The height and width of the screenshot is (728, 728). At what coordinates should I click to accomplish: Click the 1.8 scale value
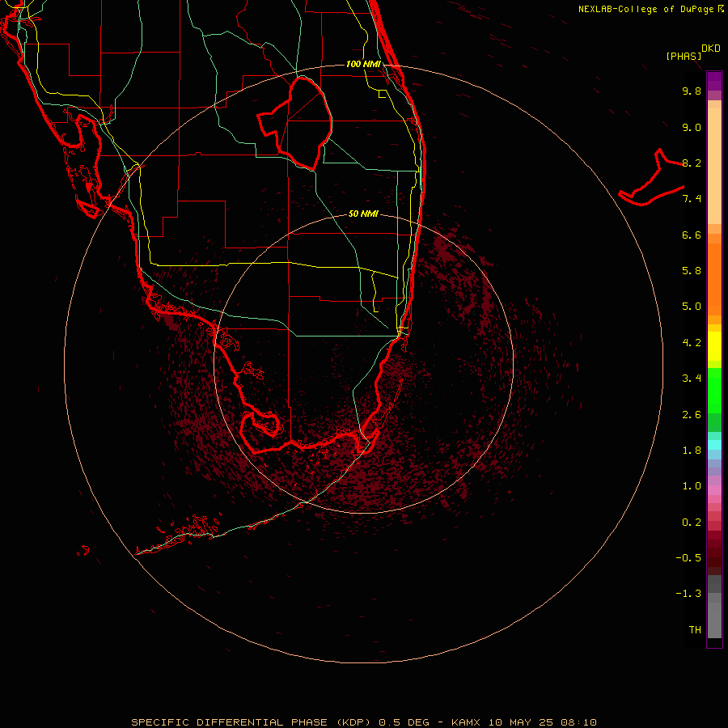[x=692, y=451]
